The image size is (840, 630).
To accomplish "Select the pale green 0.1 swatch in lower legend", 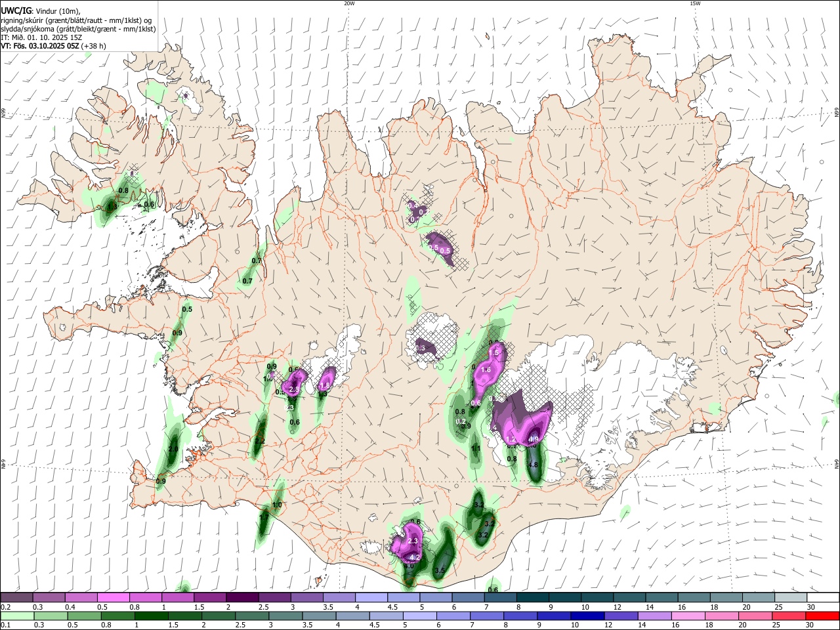I will tap(16, 616).
